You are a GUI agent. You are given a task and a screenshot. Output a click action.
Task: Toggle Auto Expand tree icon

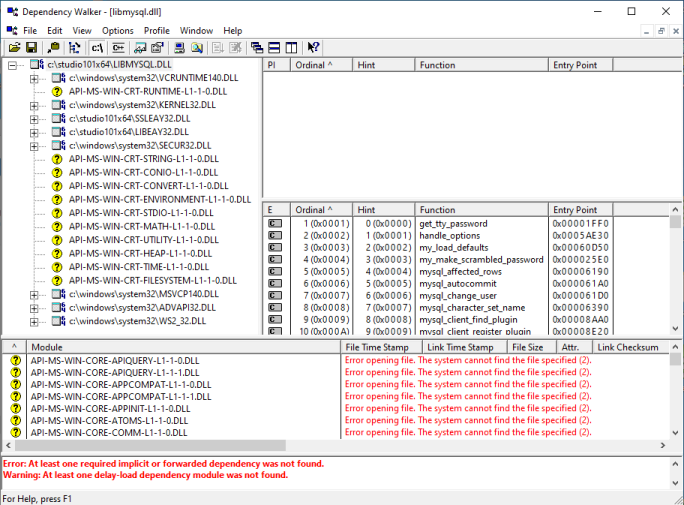tap(75, 48)
